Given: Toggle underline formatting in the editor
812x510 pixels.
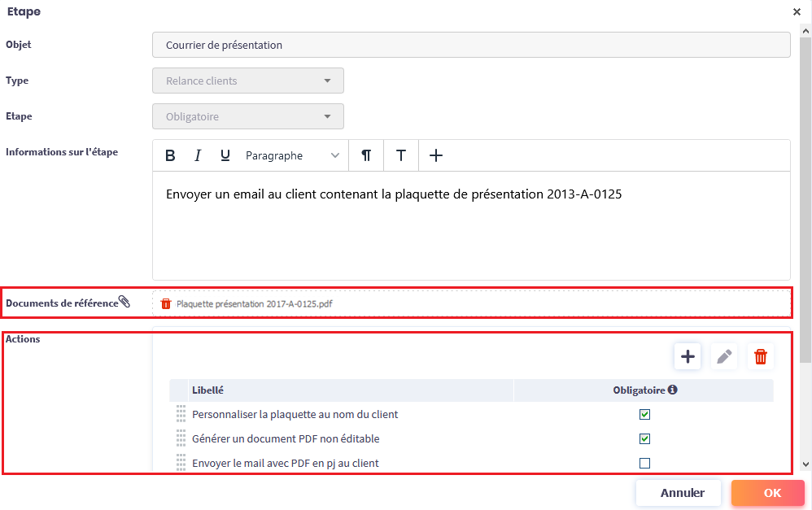Looking at the screenshot, I should click(225, 155).
